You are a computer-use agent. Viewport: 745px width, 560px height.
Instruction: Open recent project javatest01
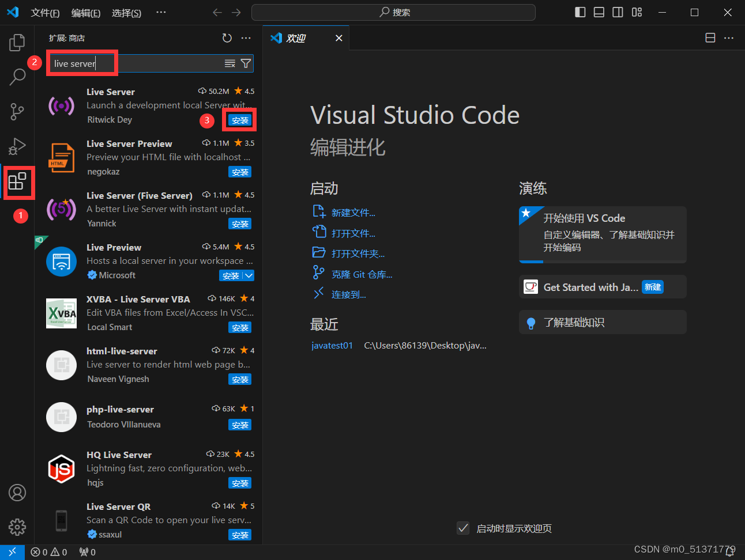[x=332, y=346]
